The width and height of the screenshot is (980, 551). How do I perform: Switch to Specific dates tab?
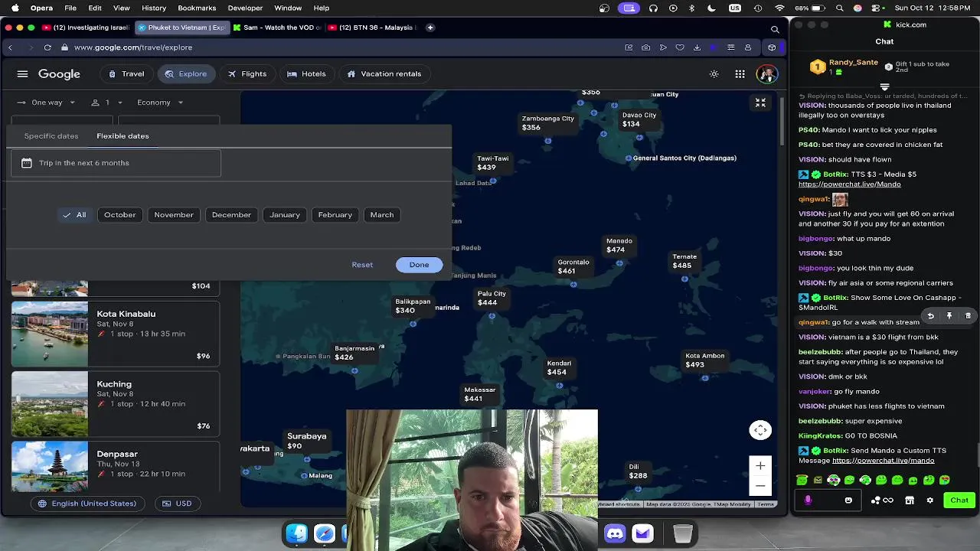(51, 136)
